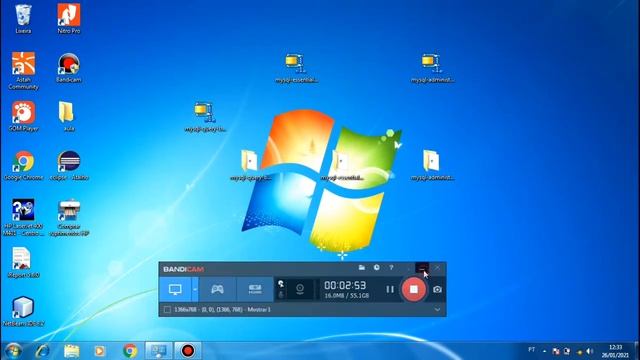The width and height of the screenshot is (640, 360).
Task: Select Bandicam screen recording mode monitor icon
Action: (175, 289)
